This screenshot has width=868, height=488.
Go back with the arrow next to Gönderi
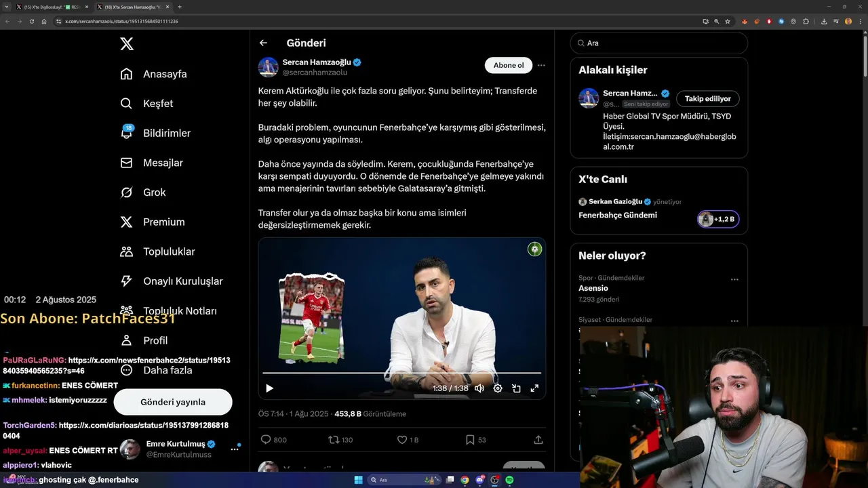[x=263, y=43]
